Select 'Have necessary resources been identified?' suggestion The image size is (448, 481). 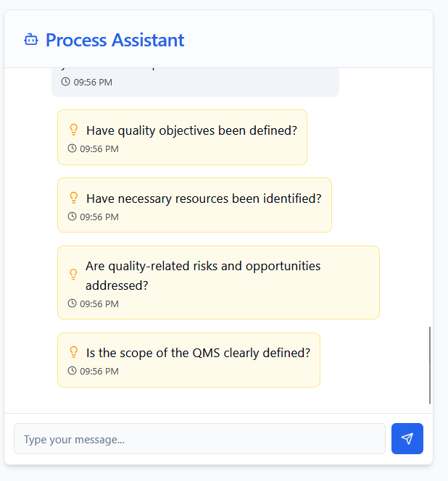(x=195, y=205)
